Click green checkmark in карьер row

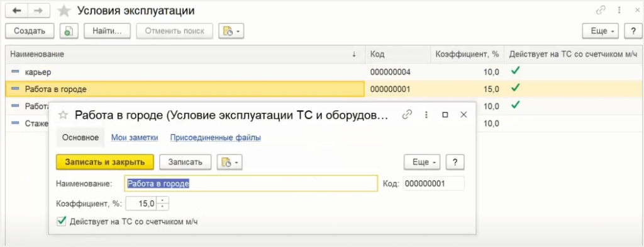[x=515, y=71]
